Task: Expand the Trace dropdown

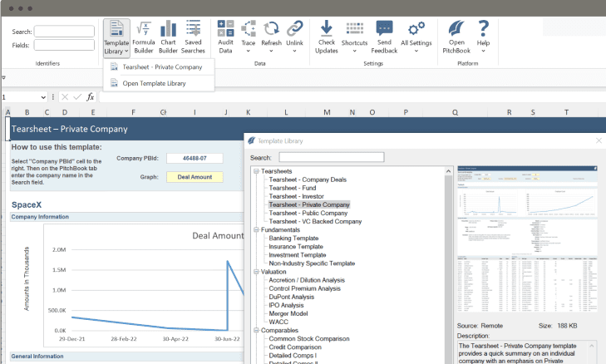Action: pyautogui.click(x=248, y=51)
